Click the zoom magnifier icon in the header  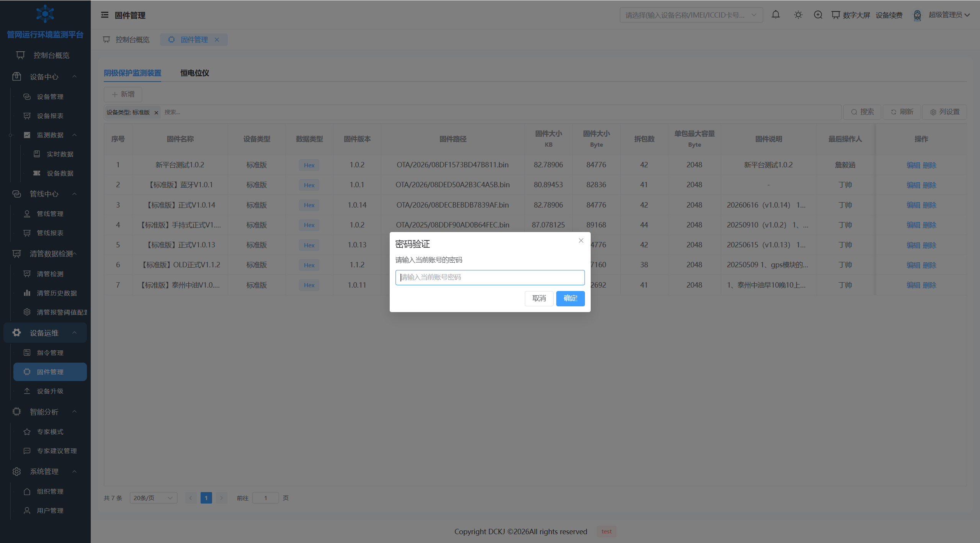(x=818, y=15)
